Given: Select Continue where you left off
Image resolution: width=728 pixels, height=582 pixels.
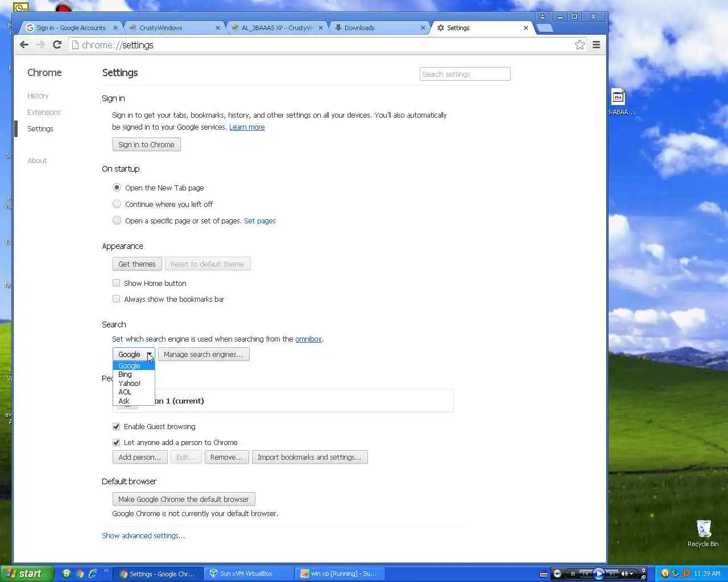Looking at the screenshot, I should 117,204.
